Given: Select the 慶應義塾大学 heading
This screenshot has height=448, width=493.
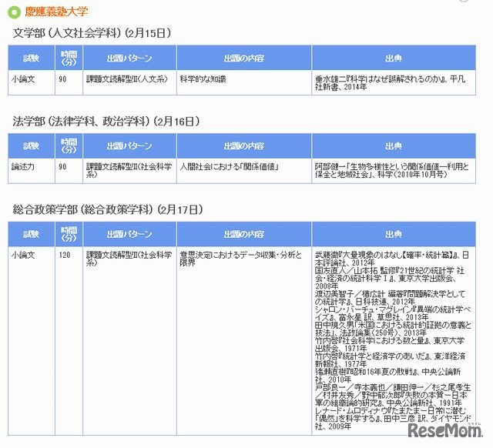Looking at the screenshot, I should pos(56,12).
